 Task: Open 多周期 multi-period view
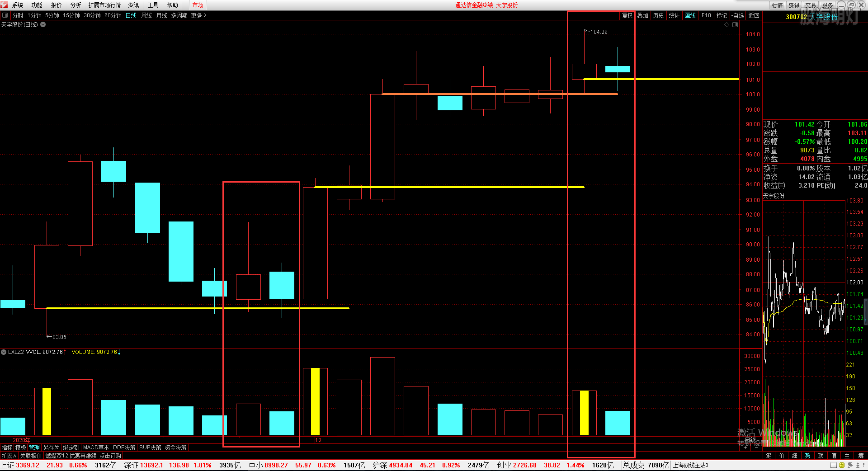click(179, 15)
